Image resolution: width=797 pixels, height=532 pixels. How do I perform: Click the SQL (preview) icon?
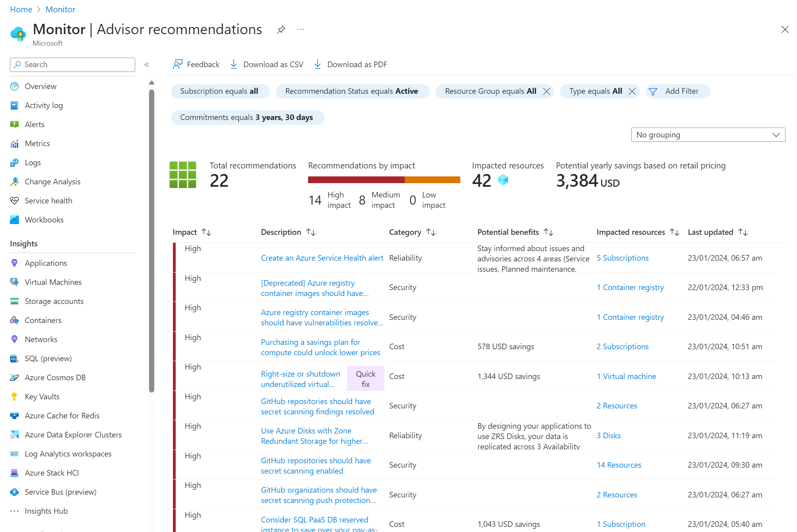pos(14,358)
